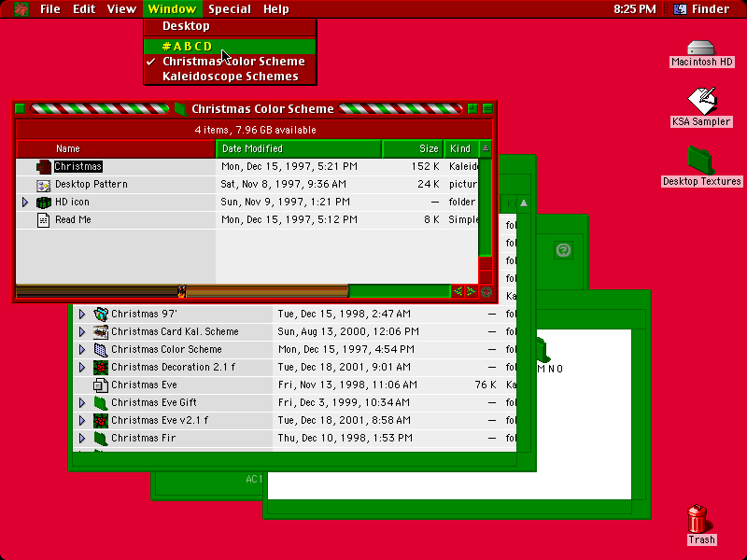Select Desktop Pattern name text
Screen dimensions: 747x560
tap(92, 184)
